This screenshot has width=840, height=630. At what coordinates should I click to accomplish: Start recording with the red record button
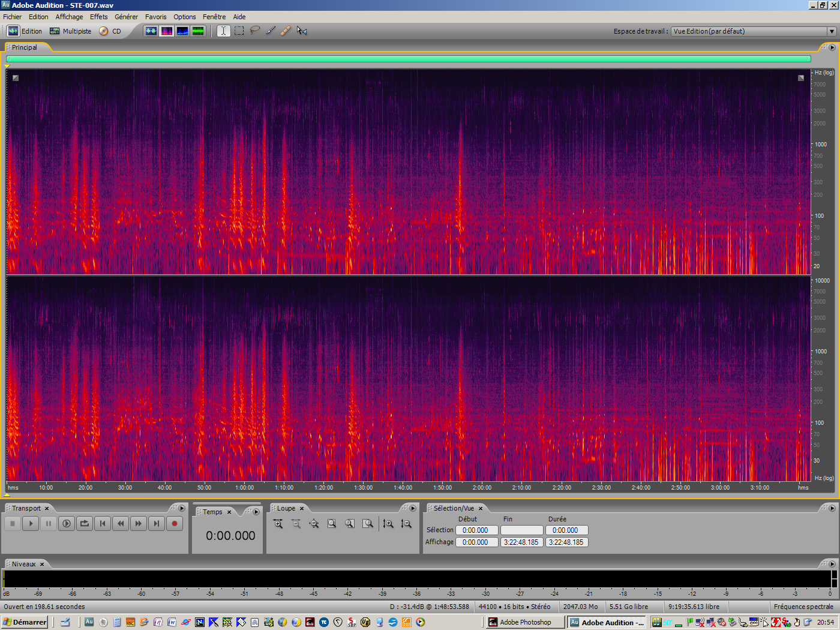click(x=174, y=523)
